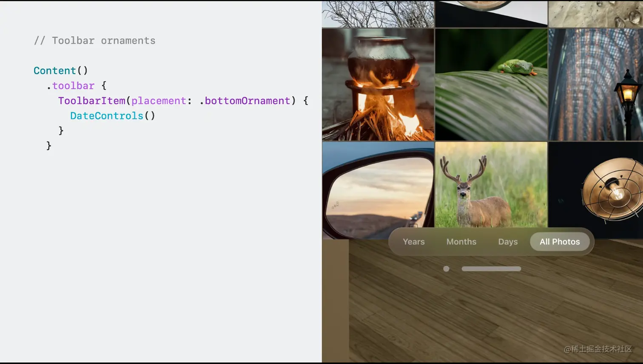Switch to the Months tab
The image size is (643, 364).
461,242
